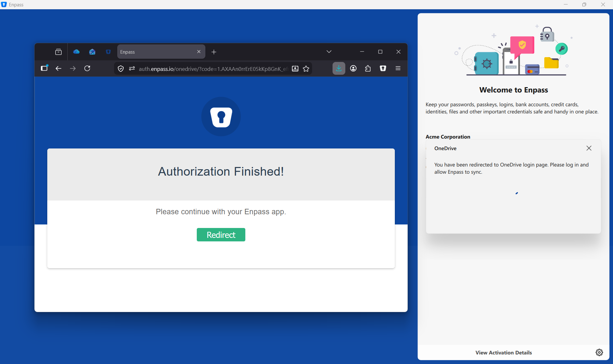Open tracking protection shield icon
Screen dimensions: 613x364
click(121, 69)
